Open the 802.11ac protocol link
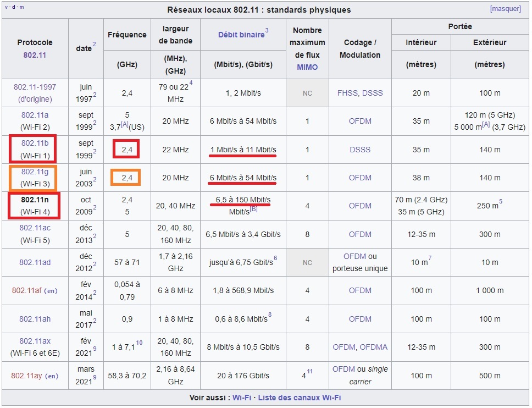Viewport: 532px width, 408px height. (35, 228)
